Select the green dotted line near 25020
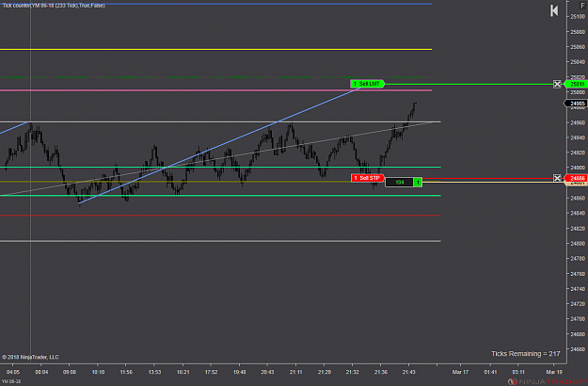Screen dimensions: 588x386 pos(215,77)
